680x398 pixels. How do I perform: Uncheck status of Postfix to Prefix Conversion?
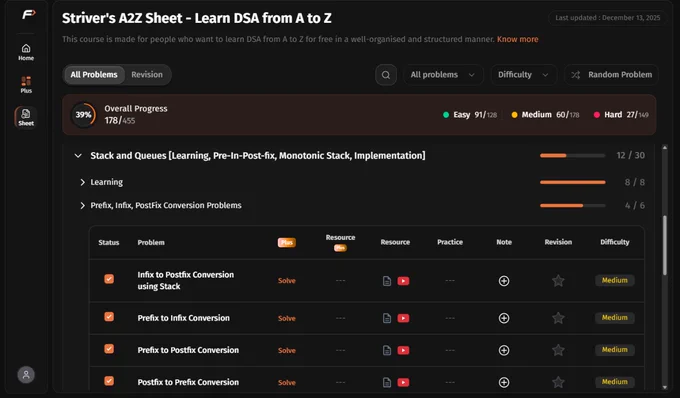click(x=109, y=381)
